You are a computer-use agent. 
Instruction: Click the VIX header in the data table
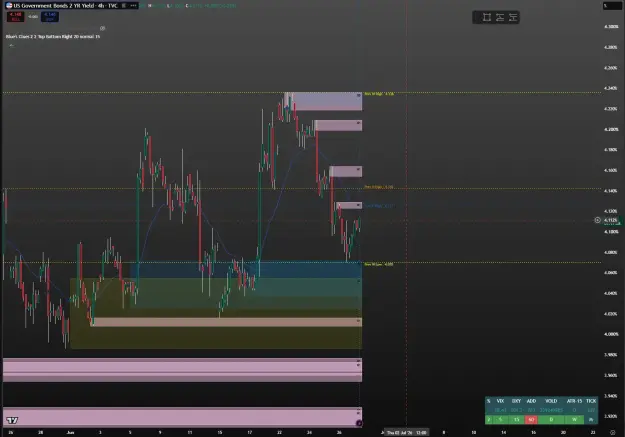pyautogui.click(x=500, y=401)
